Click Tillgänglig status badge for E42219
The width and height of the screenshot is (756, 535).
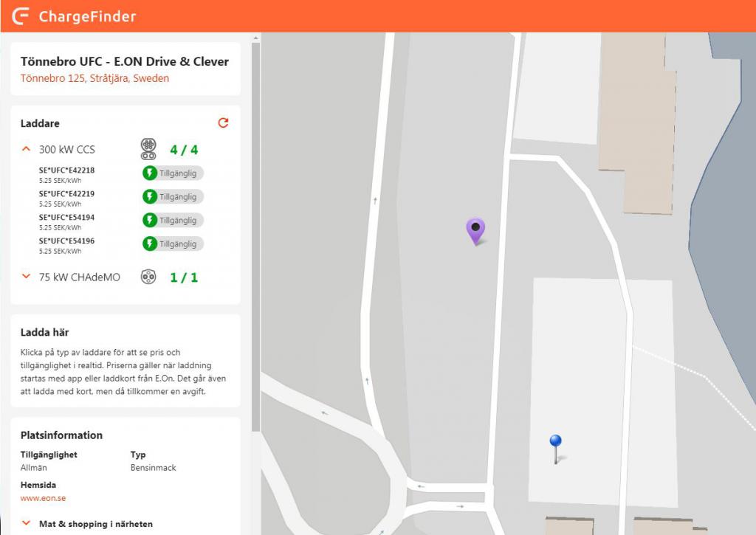click(x=173, y=196)
